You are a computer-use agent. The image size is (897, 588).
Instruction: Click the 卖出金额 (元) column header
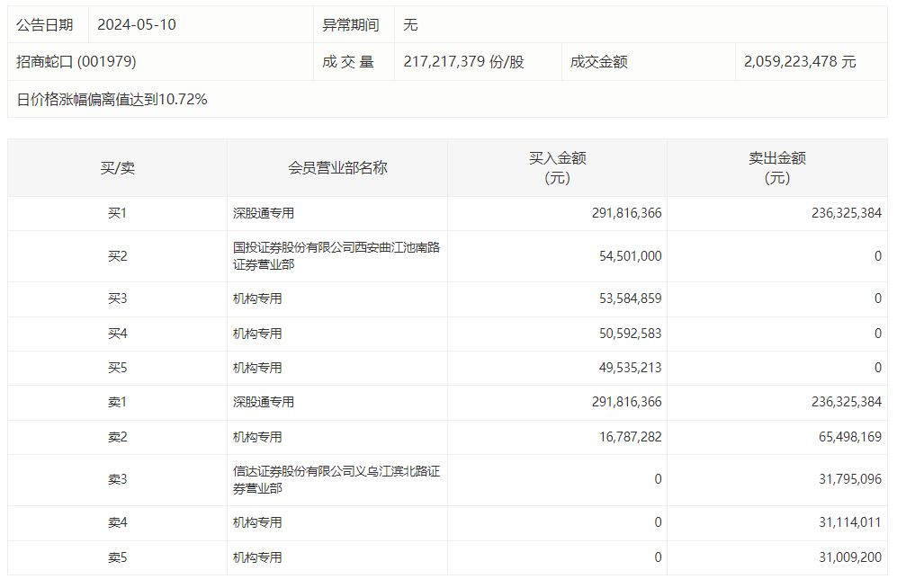(x=776, y=168)
